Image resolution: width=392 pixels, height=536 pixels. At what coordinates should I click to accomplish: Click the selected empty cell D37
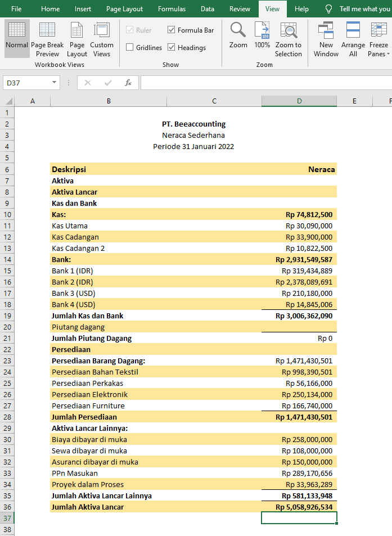(x=299, y=518)
